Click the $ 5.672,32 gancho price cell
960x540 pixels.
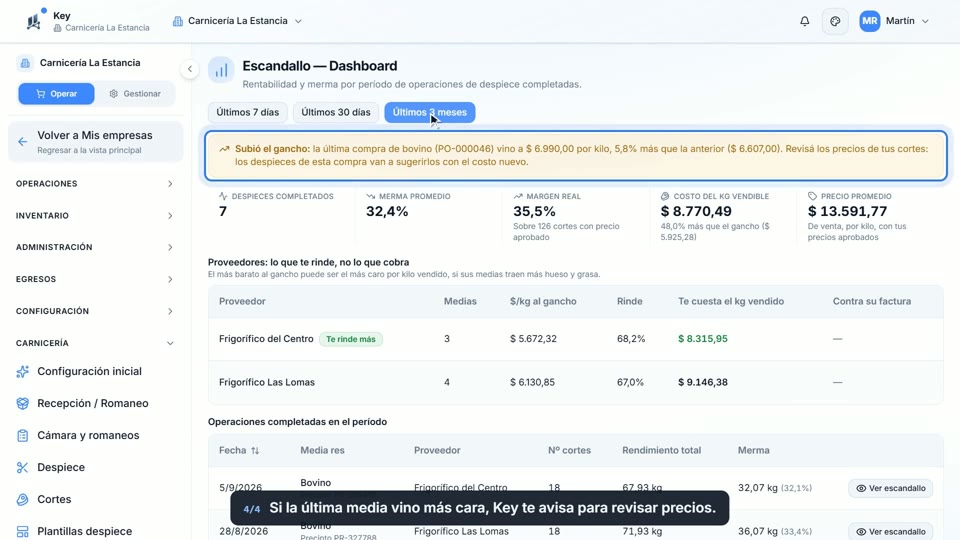click(x=533, y=339)
